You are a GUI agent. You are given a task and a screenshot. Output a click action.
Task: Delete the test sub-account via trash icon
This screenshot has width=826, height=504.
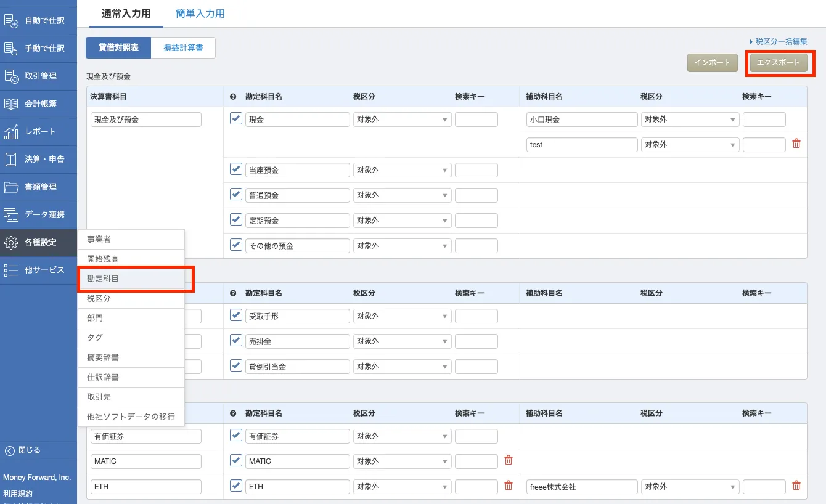796,144
